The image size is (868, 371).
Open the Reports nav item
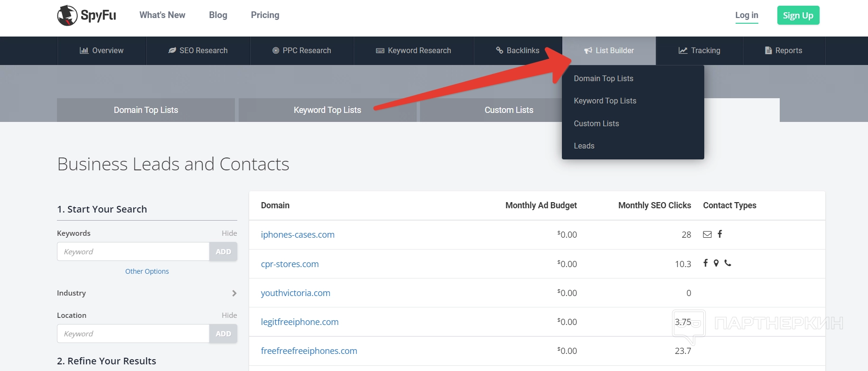click(x=784, y=51)
